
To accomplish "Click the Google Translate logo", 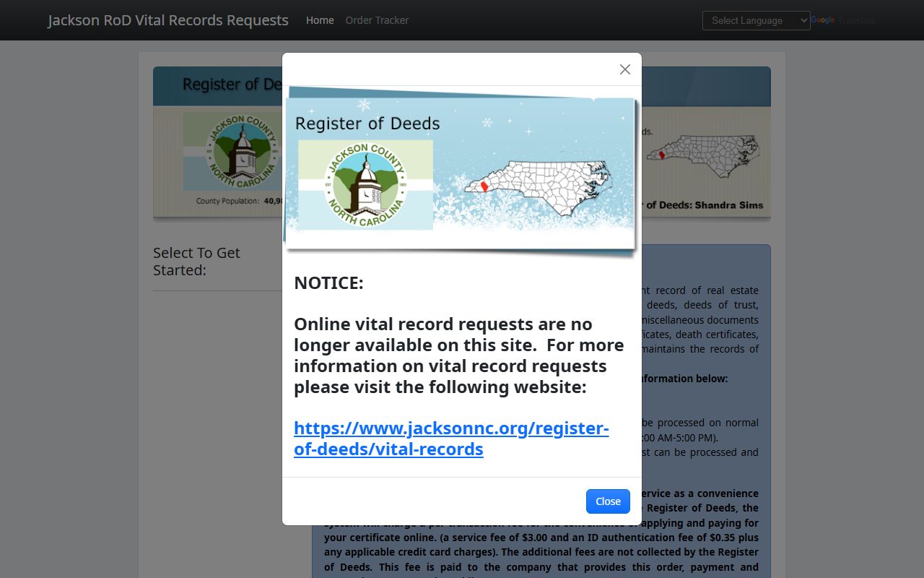I will click(x=823, y=20).
